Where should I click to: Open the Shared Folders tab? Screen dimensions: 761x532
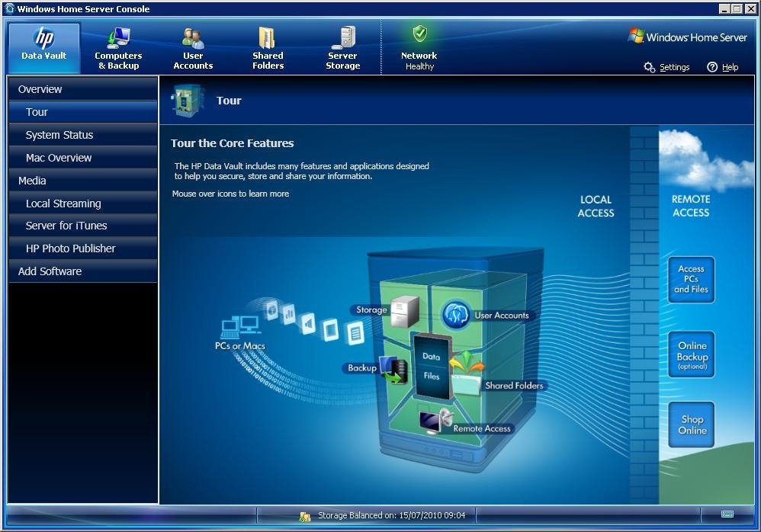268,47
